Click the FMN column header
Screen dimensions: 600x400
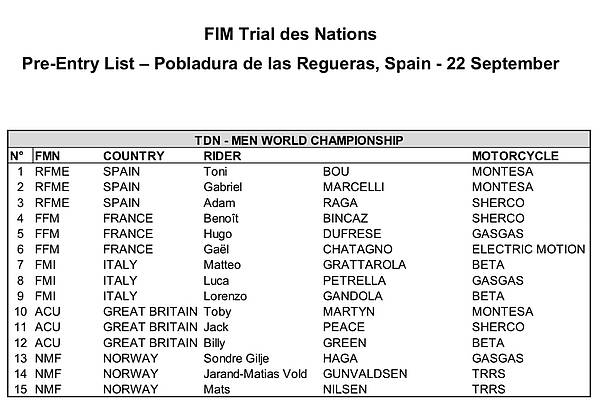point(47,156)
